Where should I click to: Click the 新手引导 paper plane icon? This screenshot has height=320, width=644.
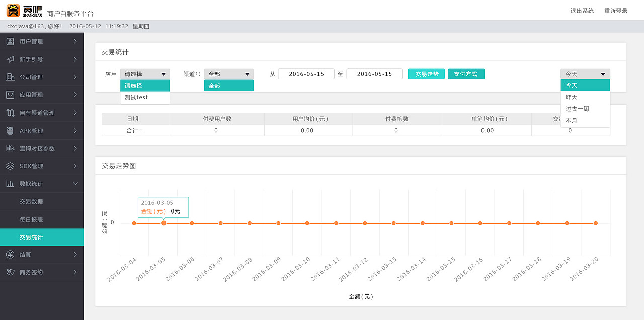pyautogui.click(x=10, y=59)
